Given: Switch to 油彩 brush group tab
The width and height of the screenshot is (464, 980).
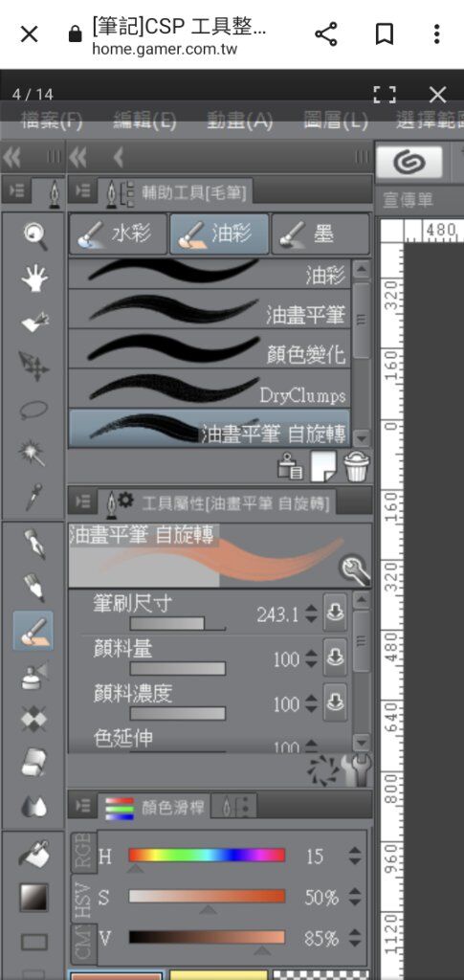Looking at the screenshot, I should click(219, 234).
